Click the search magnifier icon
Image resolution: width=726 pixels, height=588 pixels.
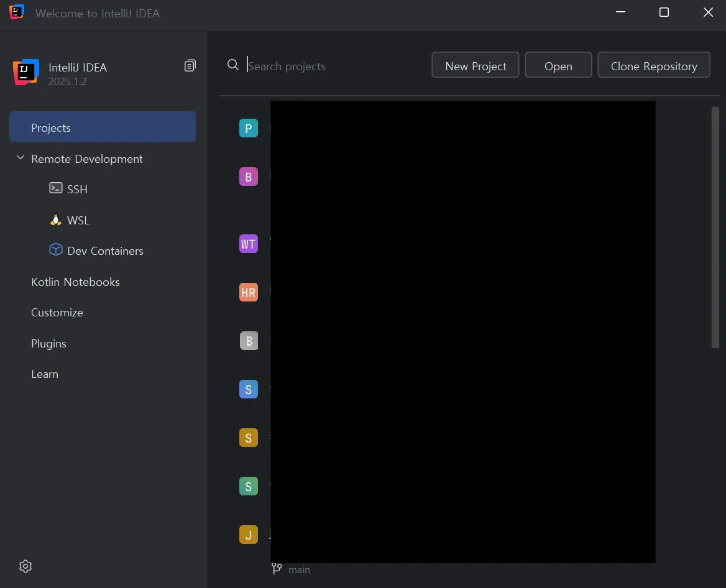(x=233, y=65)
